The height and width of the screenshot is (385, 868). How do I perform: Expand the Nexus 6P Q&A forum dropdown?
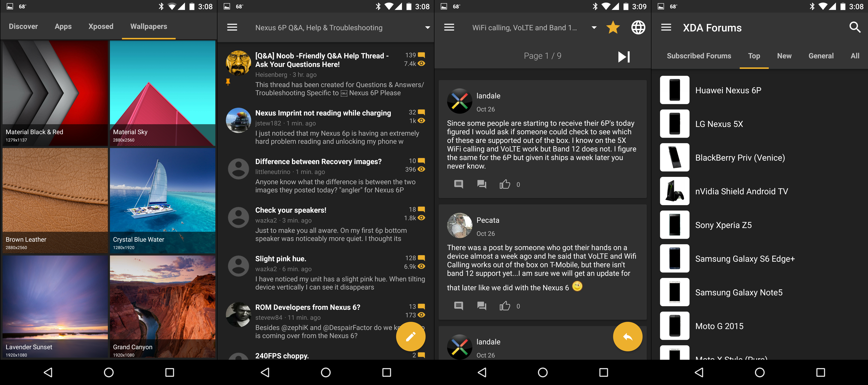[x=427, y=28]
